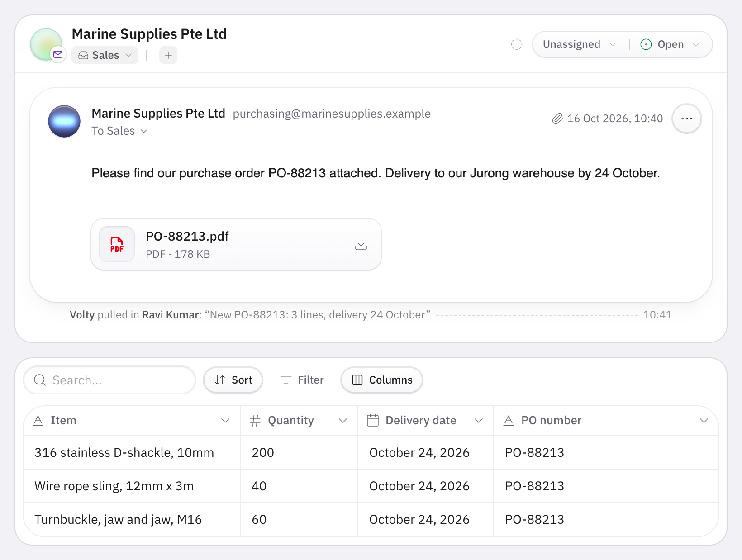Open the PDF file icon thumbnail
742x560 pixels.
click(117, 244)
